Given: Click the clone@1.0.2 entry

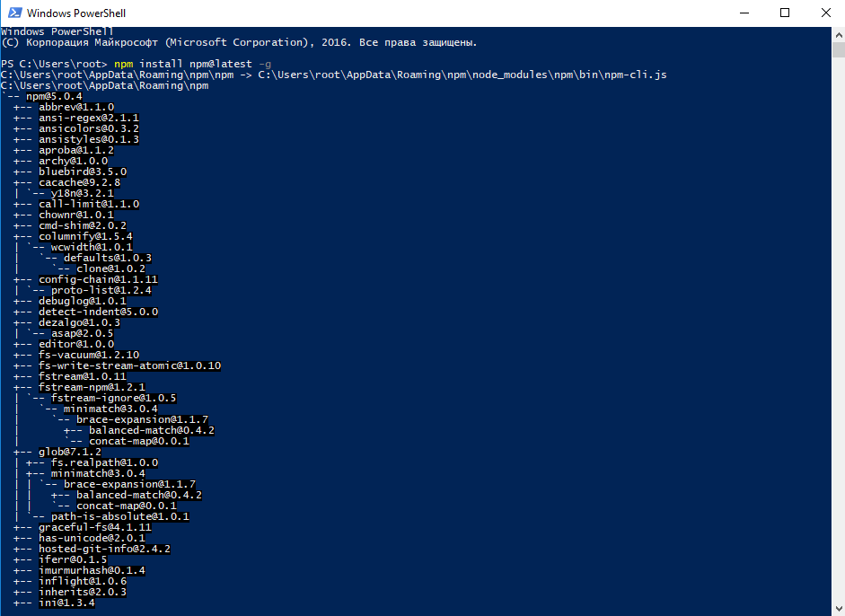Looking at the screenshot, I should [x=110, y=268].
